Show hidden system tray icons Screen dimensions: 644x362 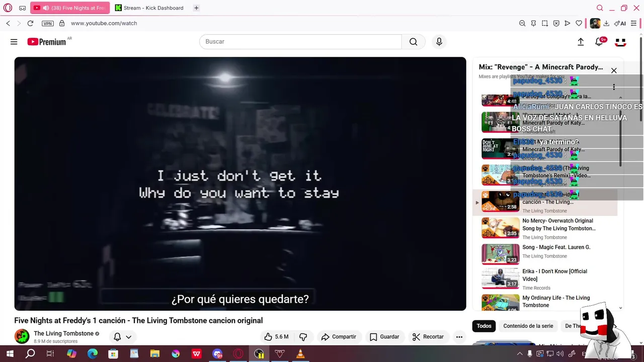tap(520, 354)
